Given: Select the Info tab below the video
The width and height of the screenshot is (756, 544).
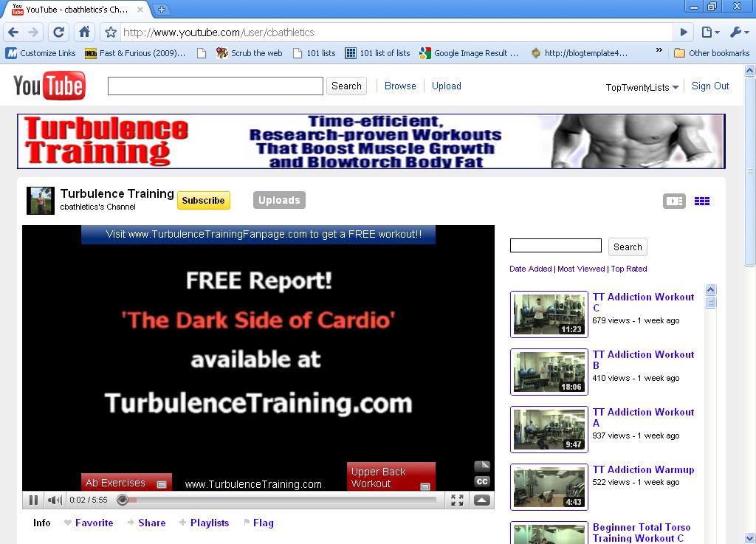Looking at the screenshot, I should pyautogui.click(x=42, y=523).
